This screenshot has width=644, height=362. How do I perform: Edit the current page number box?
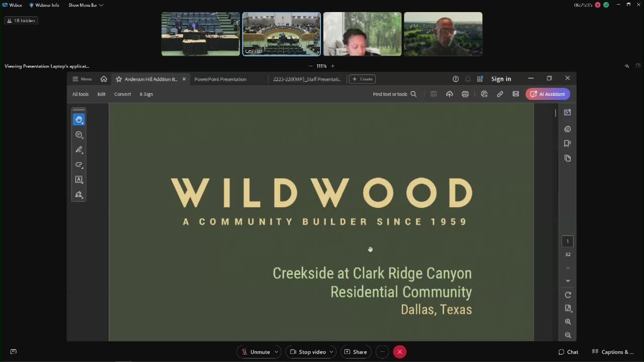pos(568,241)
